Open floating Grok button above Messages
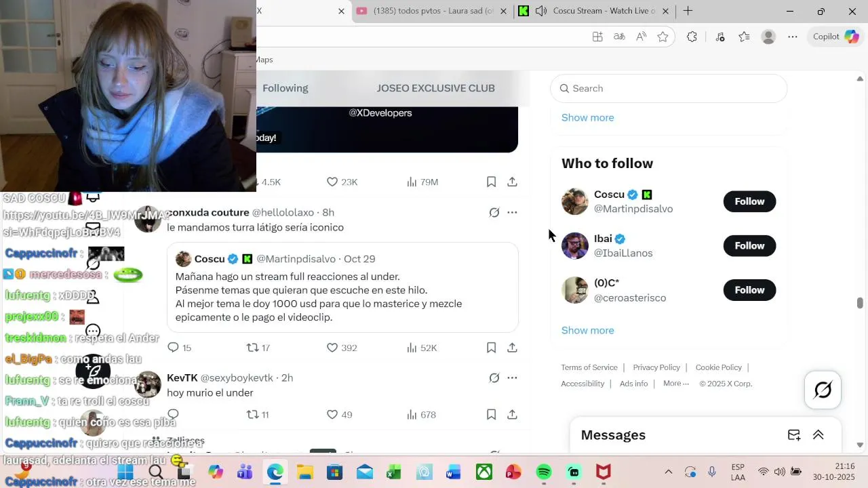This screenshot has width=868, height=488. [x=823, y=390]
